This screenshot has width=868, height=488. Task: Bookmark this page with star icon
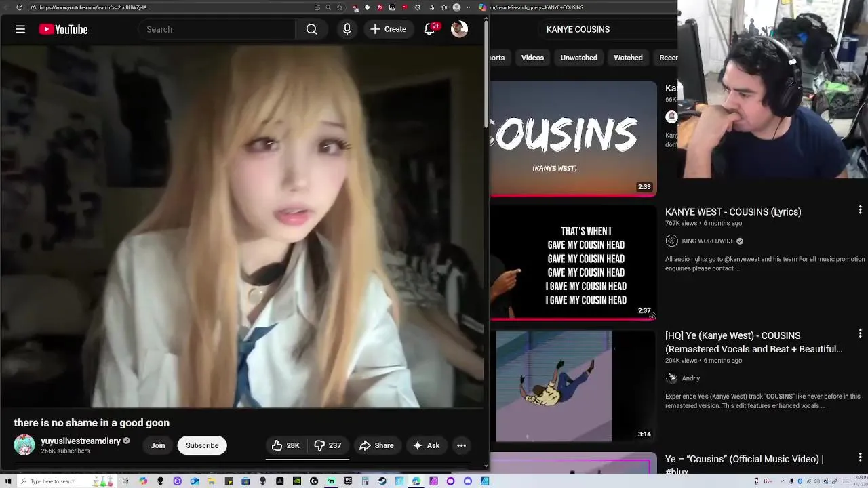click(339, 7)
